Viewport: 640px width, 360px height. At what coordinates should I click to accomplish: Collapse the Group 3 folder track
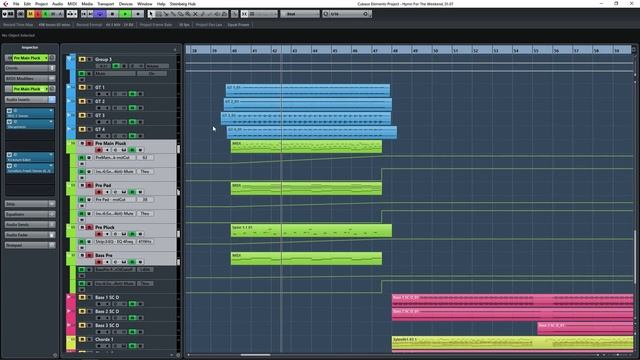[69, 59]
